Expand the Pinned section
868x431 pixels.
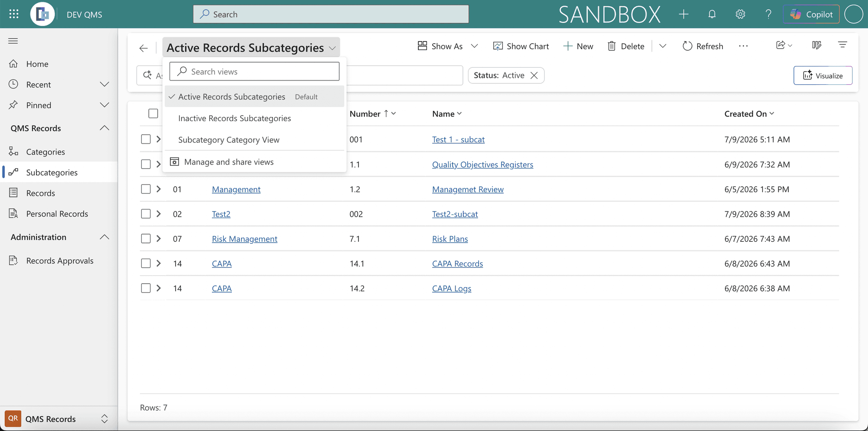(104, 105)
